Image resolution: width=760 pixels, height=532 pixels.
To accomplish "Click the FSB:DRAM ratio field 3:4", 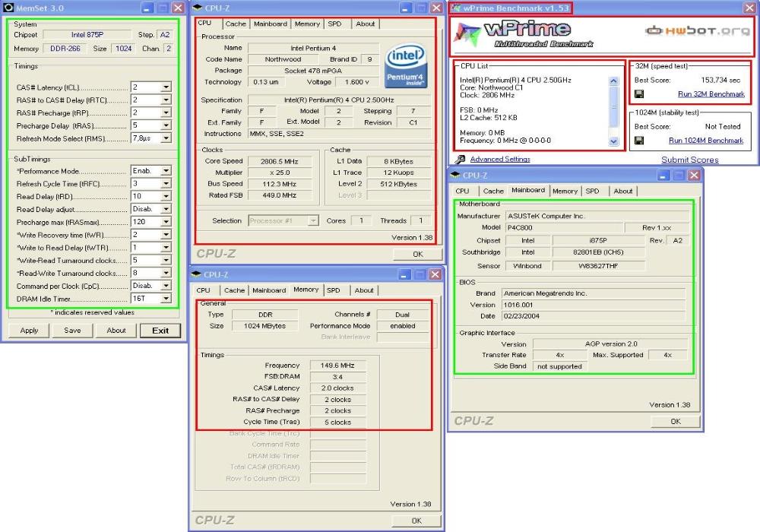I will point(337,377).
